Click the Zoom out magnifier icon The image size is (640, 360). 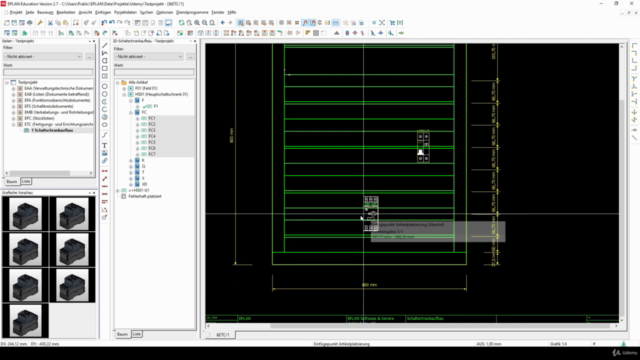click(x=204, y=23)
